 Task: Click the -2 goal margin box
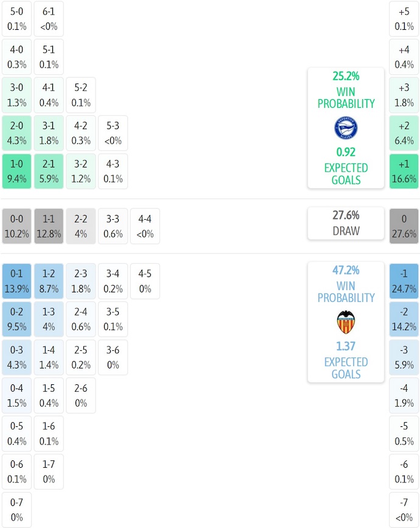[x=404, y=319]
